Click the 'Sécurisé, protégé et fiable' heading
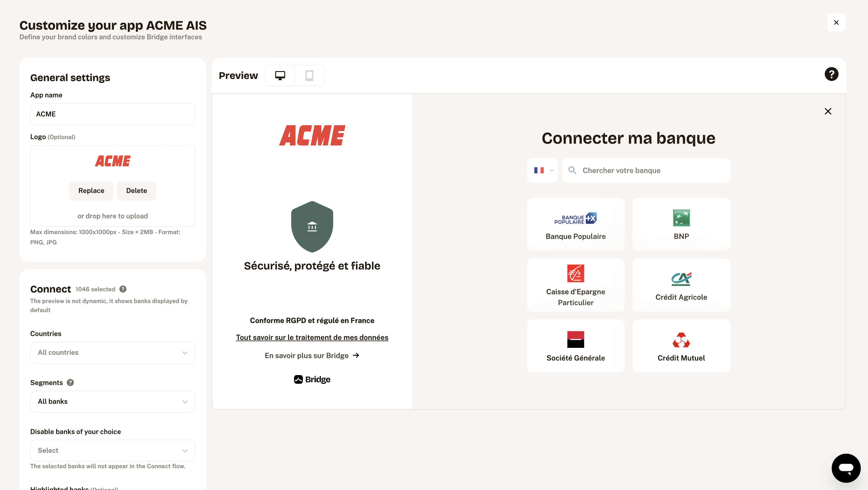Image resolution: width=868 pixels, height=490 pixels. pos(312,266)
